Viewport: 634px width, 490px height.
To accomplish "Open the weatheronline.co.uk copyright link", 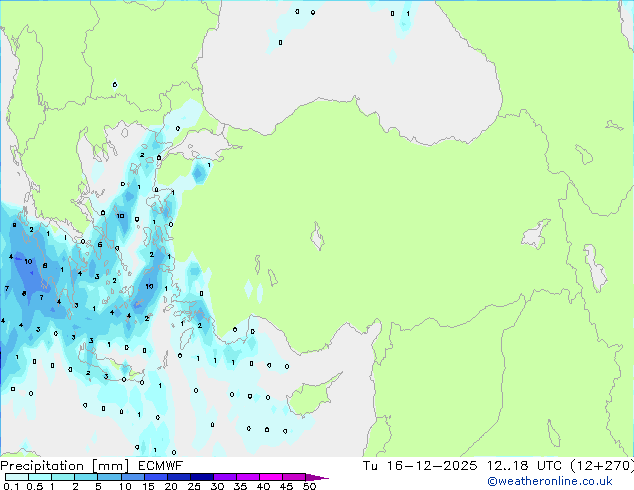I will (x=550, y=481).
